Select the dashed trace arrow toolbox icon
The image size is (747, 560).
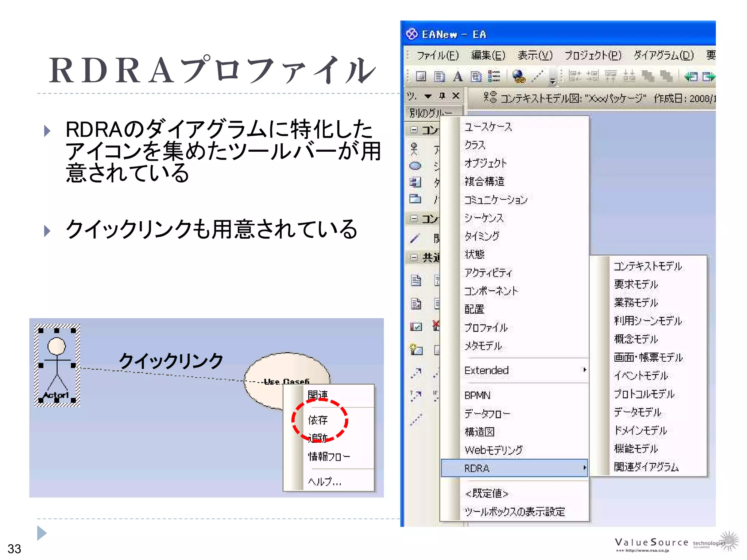click(x=416, y=396)
